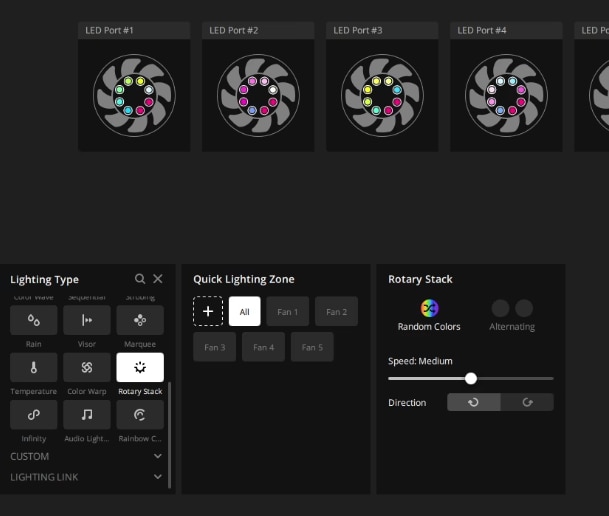
Task: Open search in Lighting Type panel
Action: click(x=140, y=279)
